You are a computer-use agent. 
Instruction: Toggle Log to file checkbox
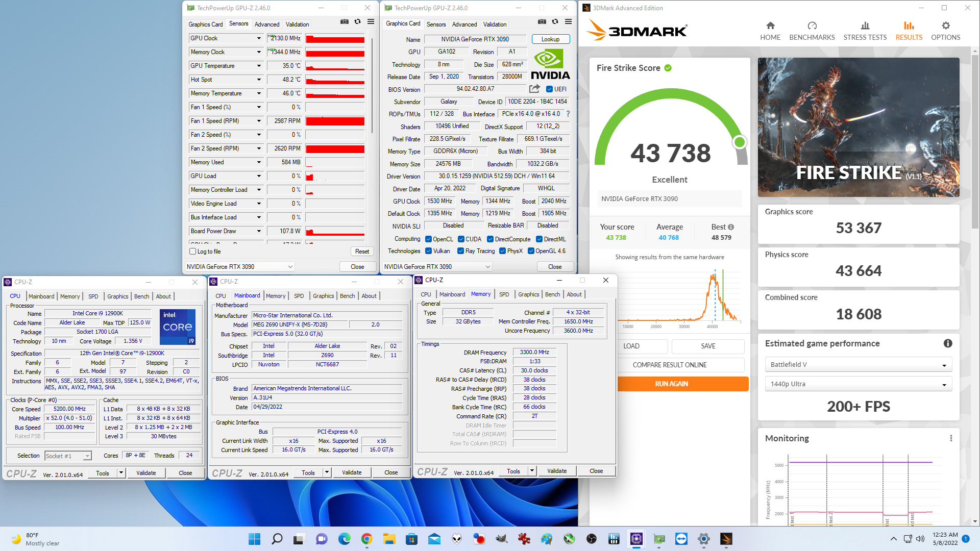pos(193,252)
